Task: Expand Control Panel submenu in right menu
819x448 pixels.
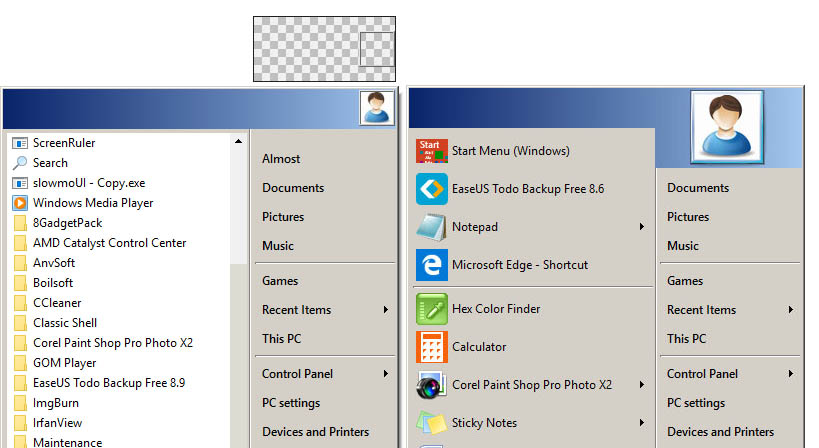Action: click(x=791, y=374)
